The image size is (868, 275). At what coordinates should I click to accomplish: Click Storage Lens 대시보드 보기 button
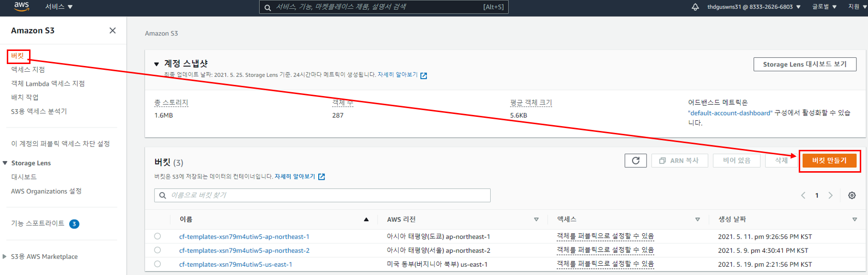805,64
